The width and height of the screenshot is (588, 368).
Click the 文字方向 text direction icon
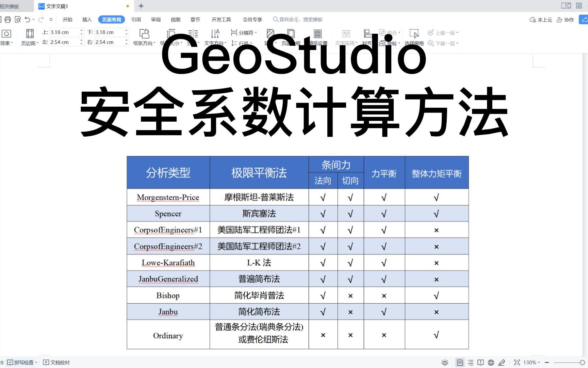(215, 33)
